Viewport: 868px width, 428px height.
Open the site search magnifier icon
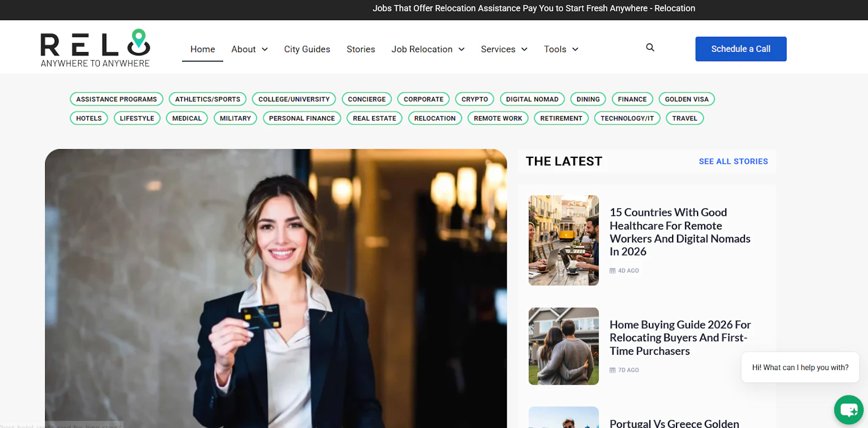point(650,48)
